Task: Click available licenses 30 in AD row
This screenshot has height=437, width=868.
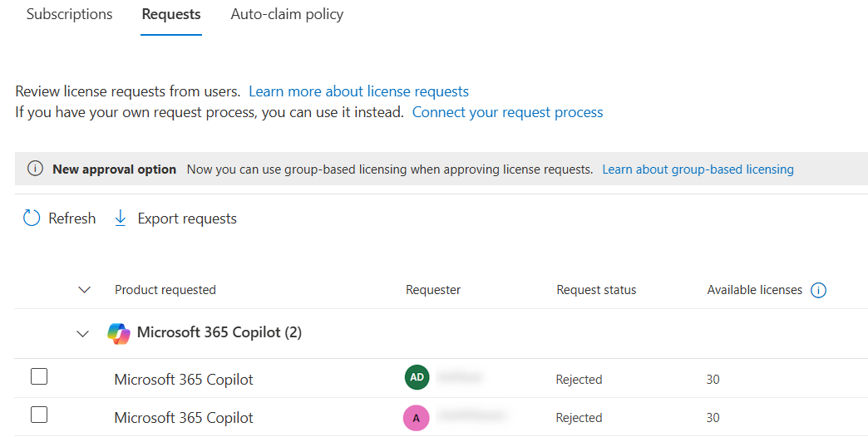Action: click(713, 380)
